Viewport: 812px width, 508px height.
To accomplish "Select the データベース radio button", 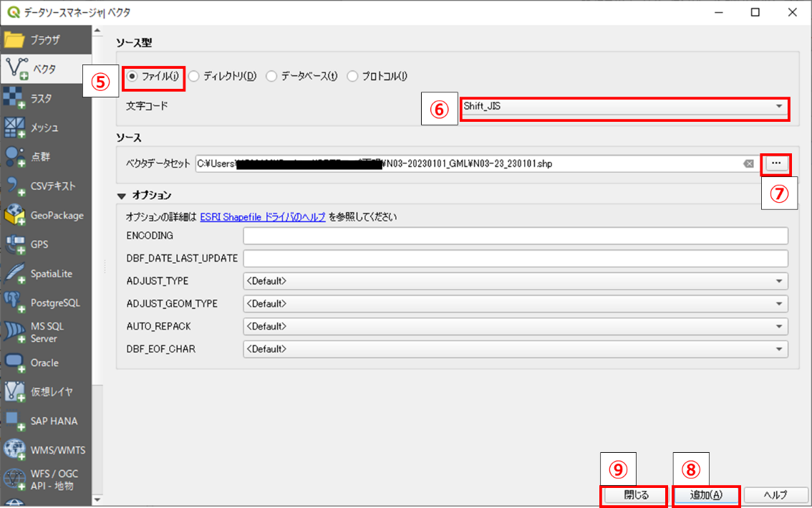I will point(272,76).
